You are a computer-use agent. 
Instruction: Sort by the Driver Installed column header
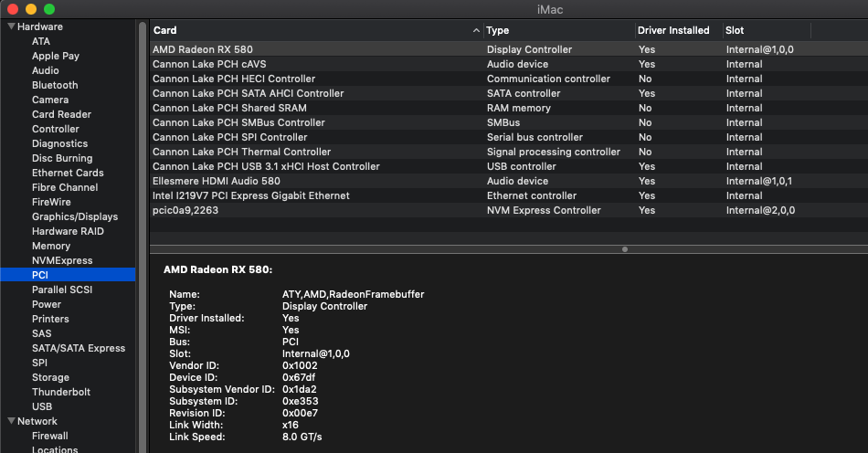pos(679,30)
